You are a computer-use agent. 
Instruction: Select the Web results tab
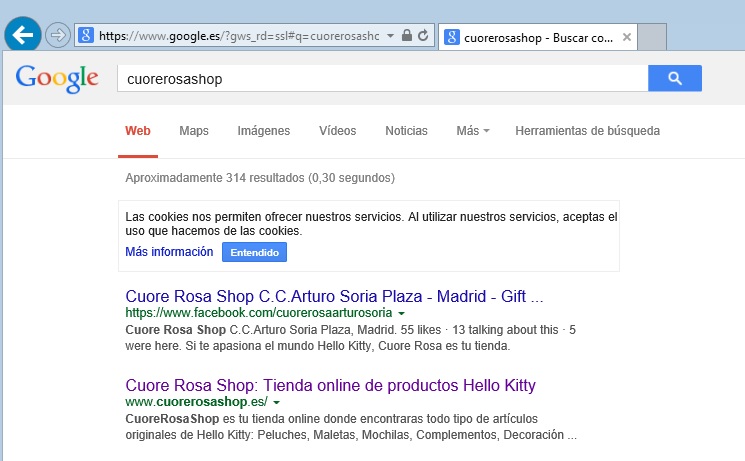tap(138, 131)
